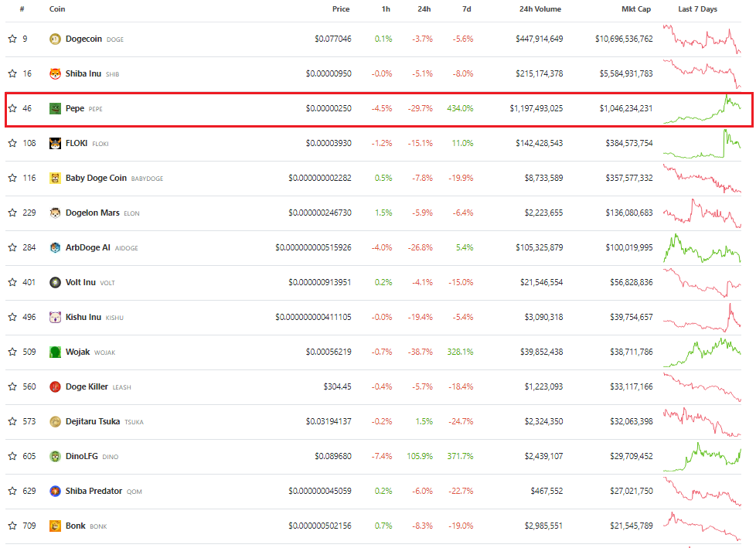This screenshot has width=756, height=548.
Task: Click the Shiba Inu coin logo
Action: 56,73
